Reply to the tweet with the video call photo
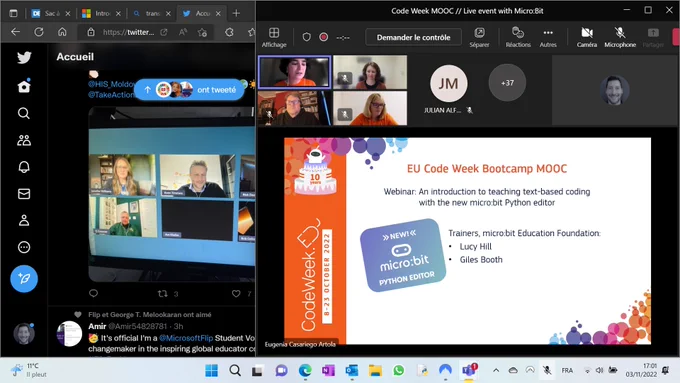Image resolution: width=680 pixels, height=383 pixels. (x=93, y=294)
